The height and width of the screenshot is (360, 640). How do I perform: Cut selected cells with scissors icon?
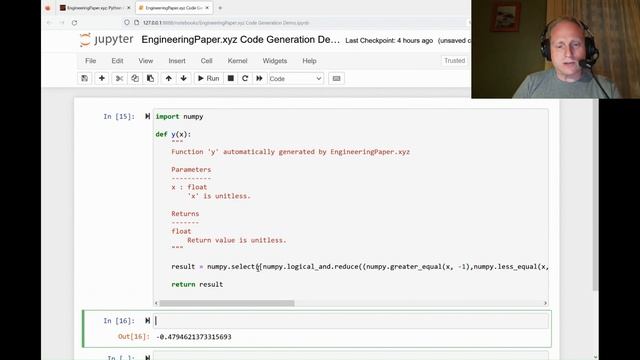tap(119, 78)
